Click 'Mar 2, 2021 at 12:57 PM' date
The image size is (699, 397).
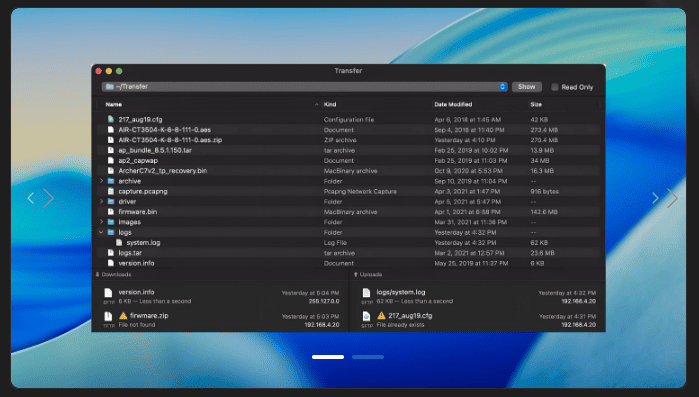click(x=469, y=253)
